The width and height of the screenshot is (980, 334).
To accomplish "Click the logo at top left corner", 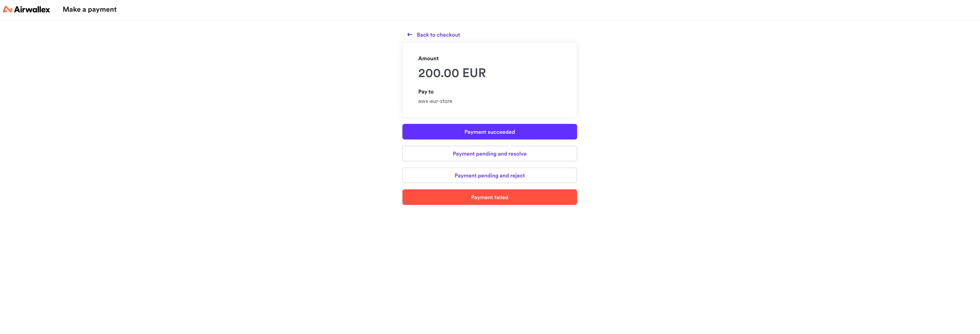I will pyautogui.click(x=26, y=9).
